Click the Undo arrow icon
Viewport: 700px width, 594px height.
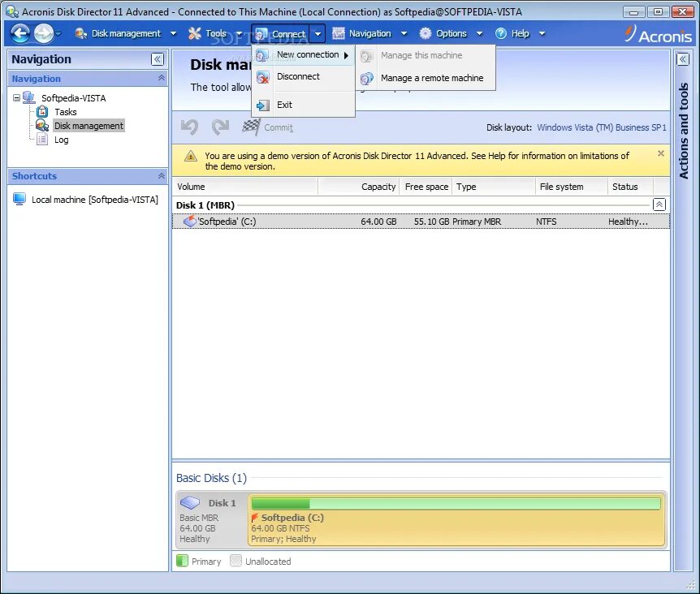pos(190,127)
